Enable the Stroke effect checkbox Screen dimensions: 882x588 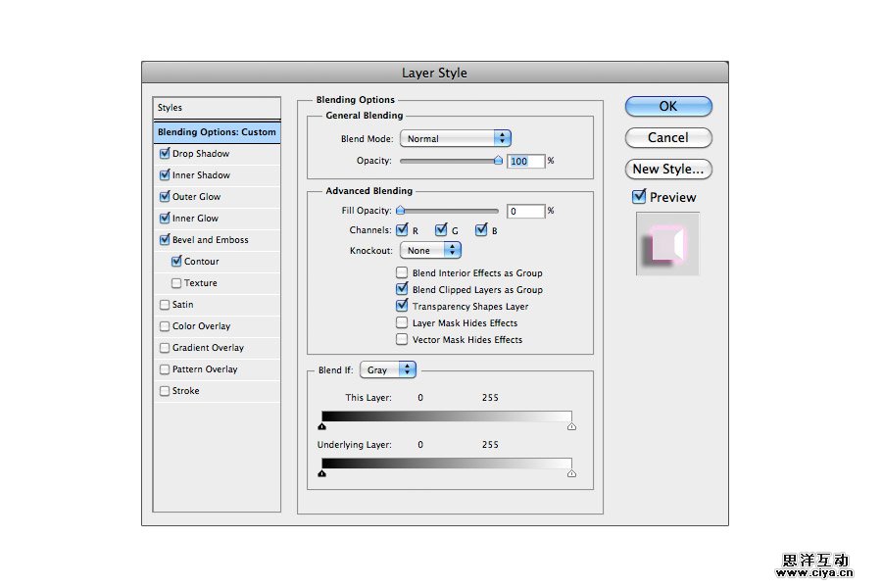(165, 391)
